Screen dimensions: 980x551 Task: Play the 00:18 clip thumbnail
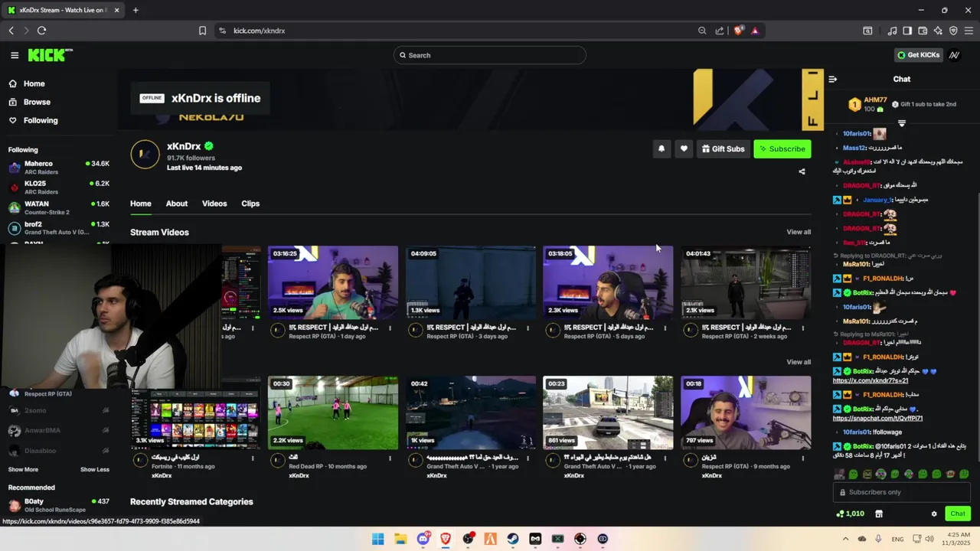[746, 412]
